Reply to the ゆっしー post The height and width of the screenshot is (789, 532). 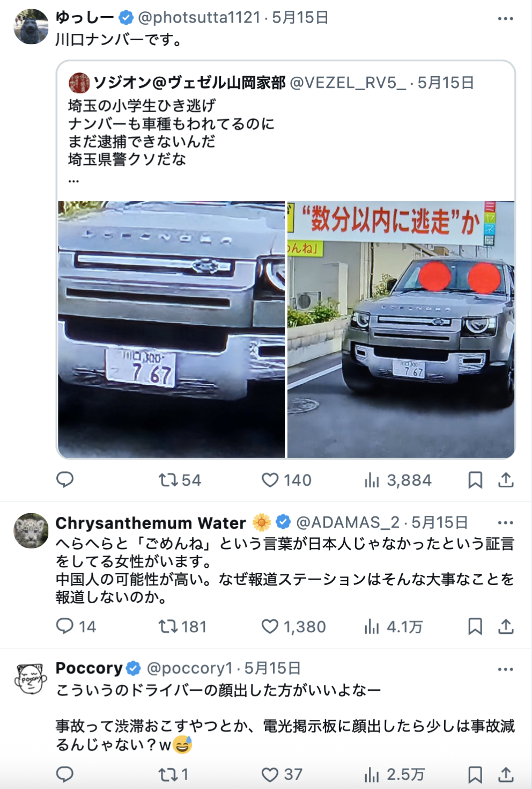click(x=65, y=479)
